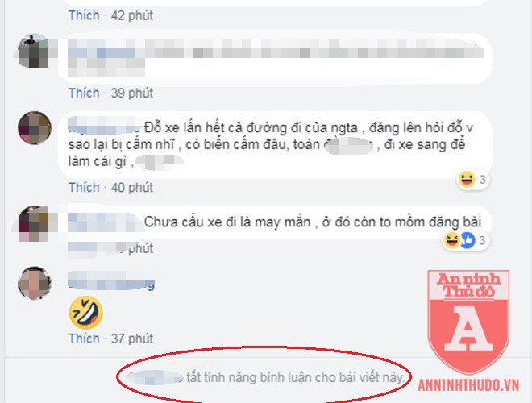
Task: Open avatar of 'Đỗ xe lấn hết' commenter
Action: point(35,128)
